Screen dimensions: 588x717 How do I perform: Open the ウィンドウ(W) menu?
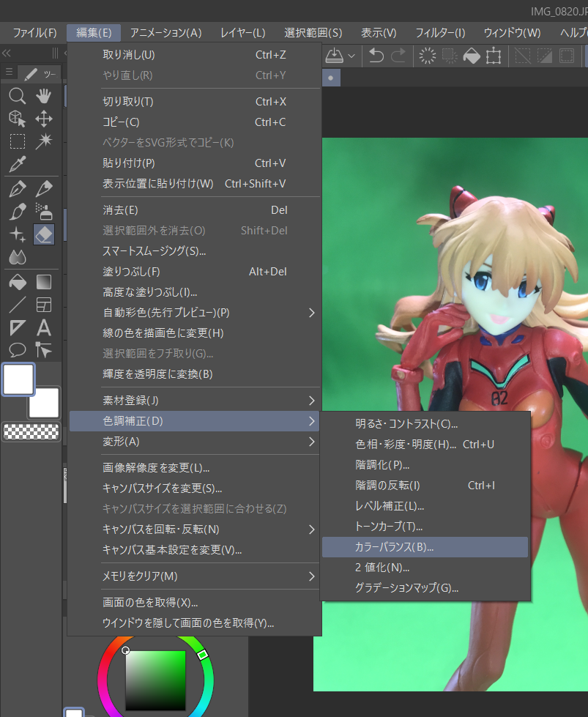[512, 33]
